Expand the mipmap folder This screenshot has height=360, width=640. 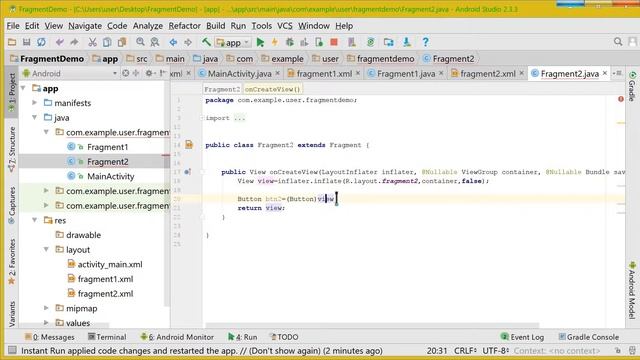(x=47, y=308)
